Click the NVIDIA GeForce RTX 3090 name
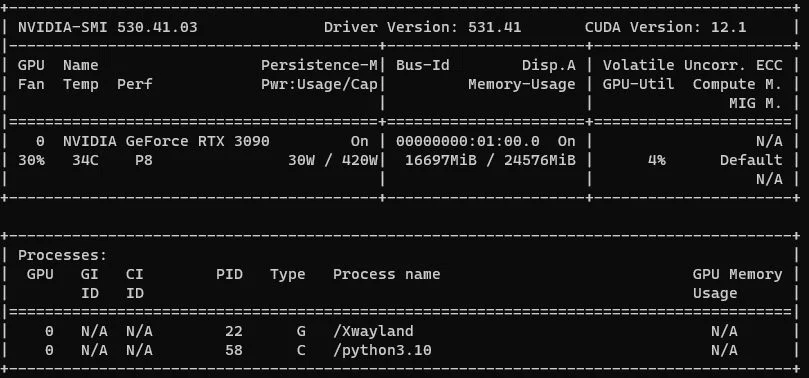 click(x=166, y=141)
